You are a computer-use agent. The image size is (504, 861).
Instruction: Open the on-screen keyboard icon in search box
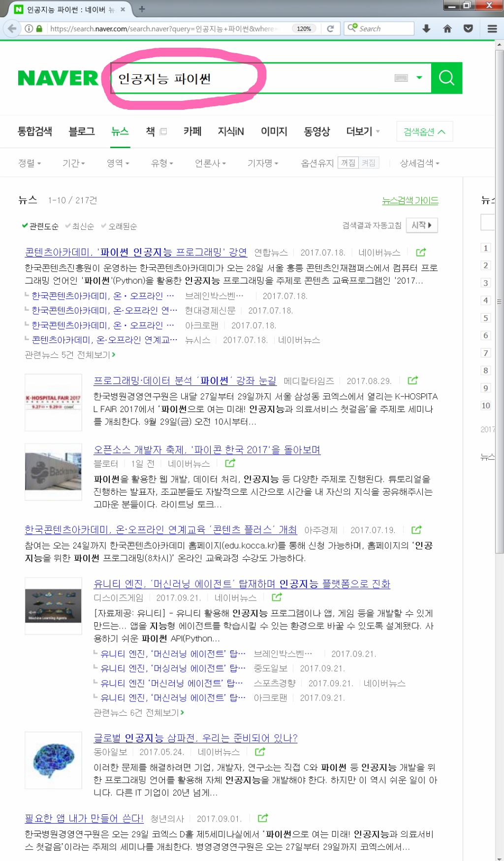401,78
